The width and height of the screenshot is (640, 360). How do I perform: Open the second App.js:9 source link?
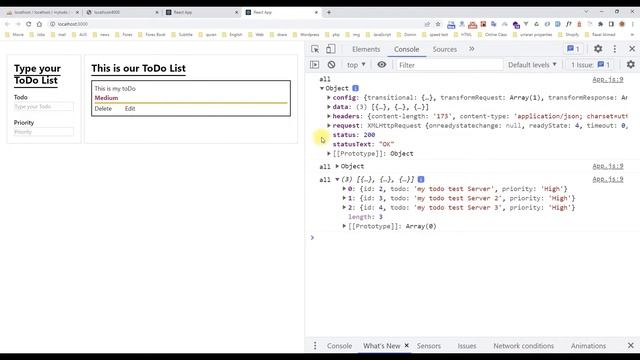coord(608,166)
